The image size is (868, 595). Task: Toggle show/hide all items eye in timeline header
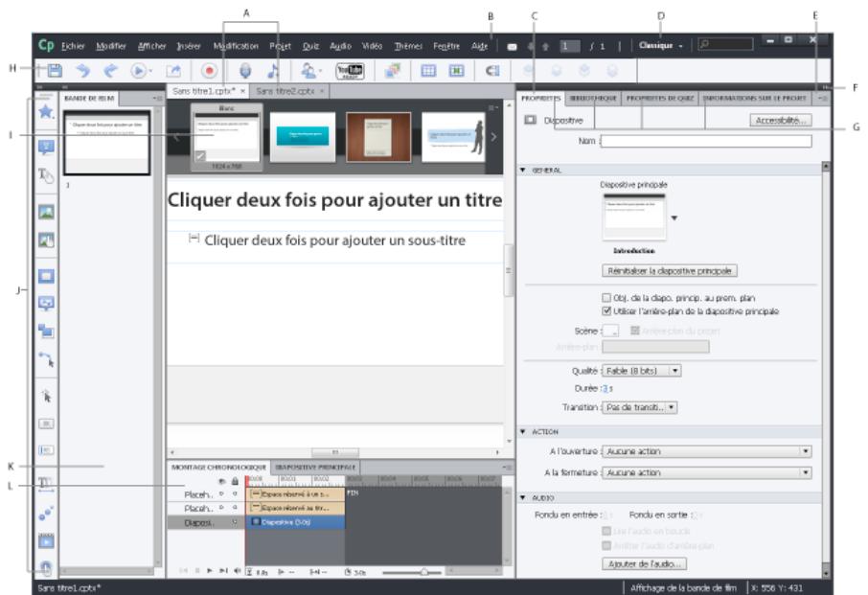tap(222, 482)
